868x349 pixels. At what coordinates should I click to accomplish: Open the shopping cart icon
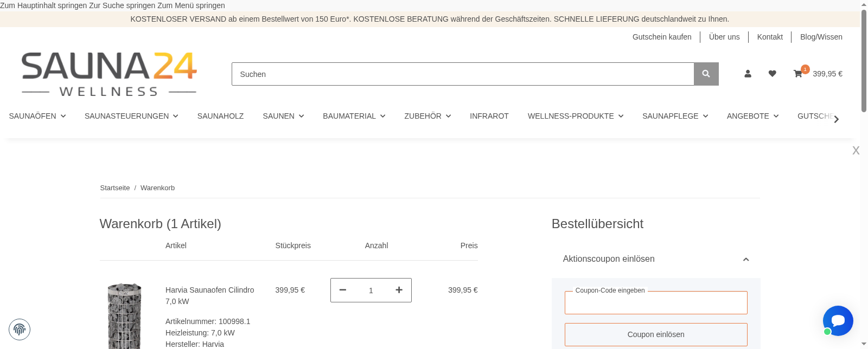(x=798, y=74)
